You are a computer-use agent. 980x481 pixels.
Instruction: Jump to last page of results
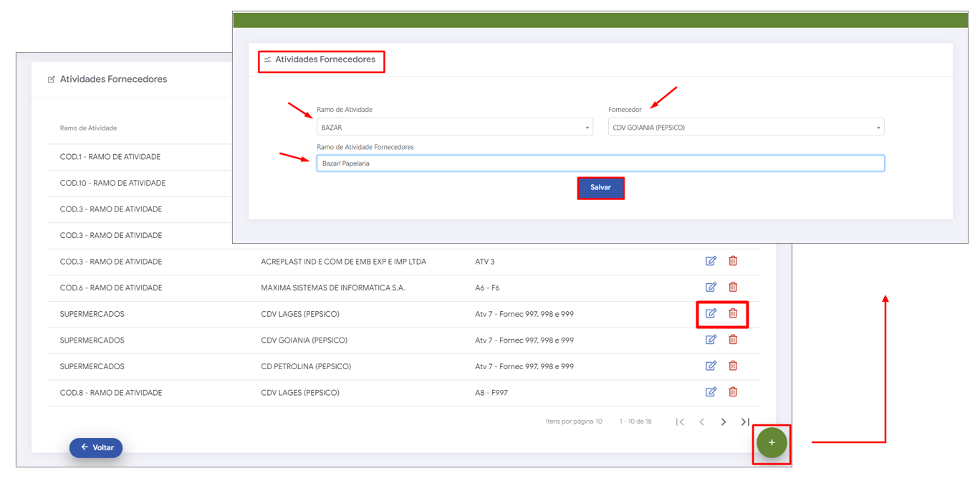(745, 422)
